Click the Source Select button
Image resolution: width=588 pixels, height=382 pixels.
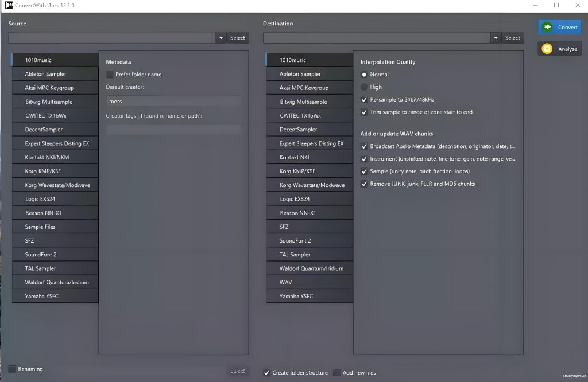coord(237,38)
